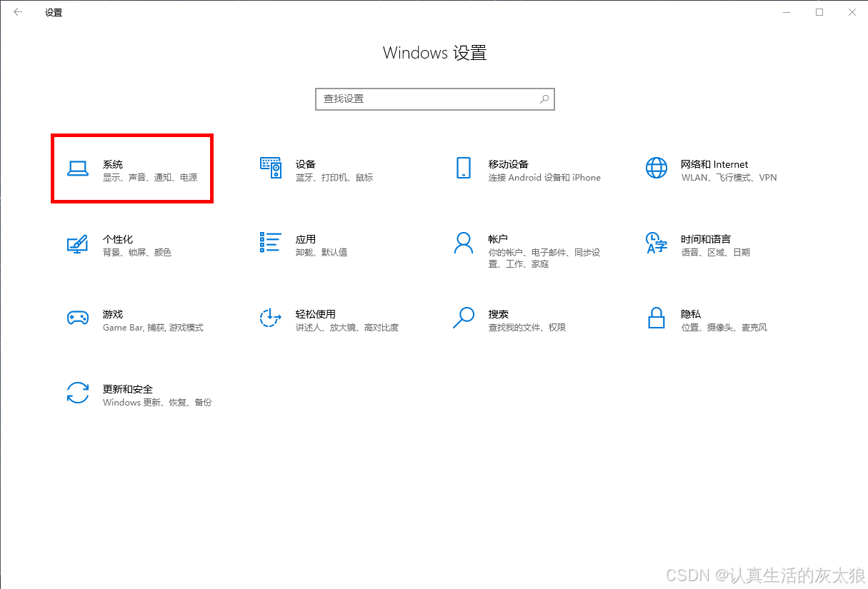The image size is (868, 589).
Task: Type in the 查找设置 search field
Action: 434,99
